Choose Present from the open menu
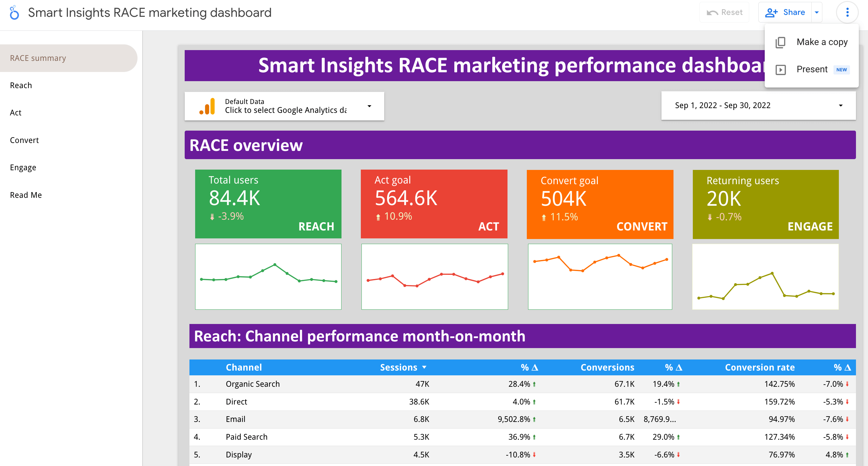 click(812, 70)
